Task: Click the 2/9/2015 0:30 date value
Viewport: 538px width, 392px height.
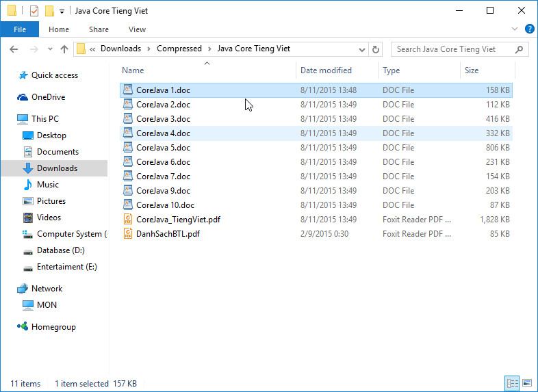Action: pyautogui.click(x=324, y=234)
